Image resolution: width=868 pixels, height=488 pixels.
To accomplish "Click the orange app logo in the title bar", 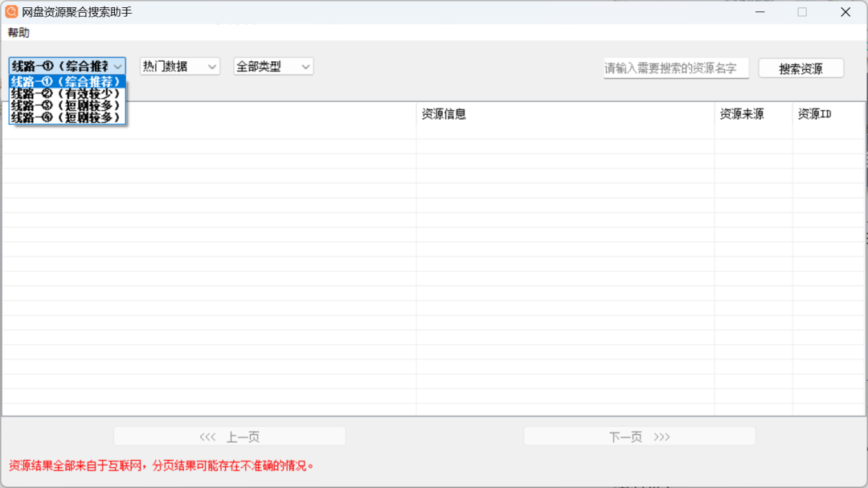I will click(11, 11).
